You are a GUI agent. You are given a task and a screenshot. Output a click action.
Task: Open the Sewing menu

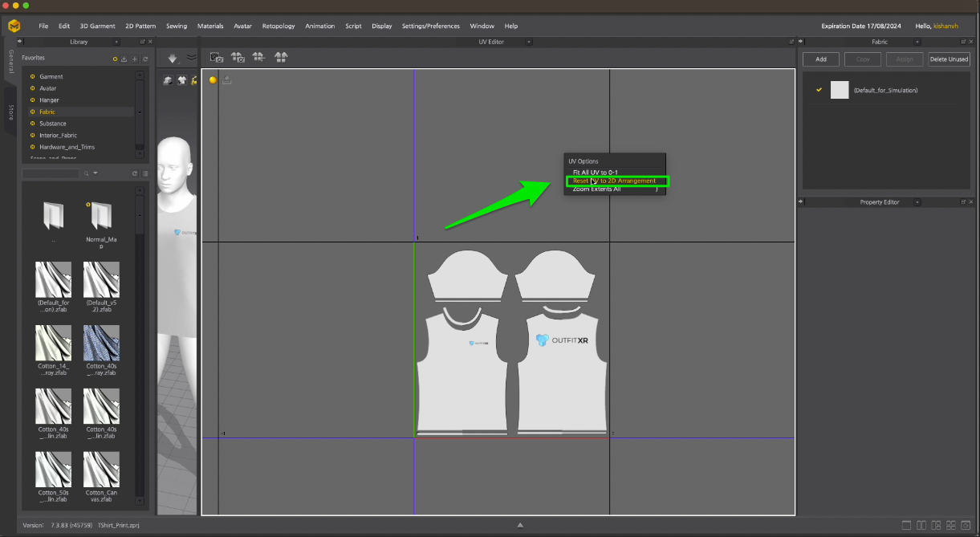click(177, 26)
